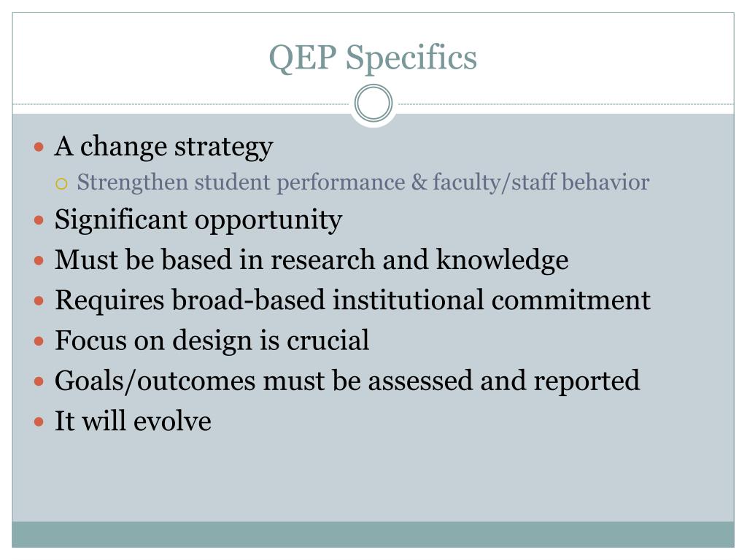Click the orange bullet before 'Significant opportunity'
The image size is (747, 560).
pyautogui.click(x=39, y=220)
